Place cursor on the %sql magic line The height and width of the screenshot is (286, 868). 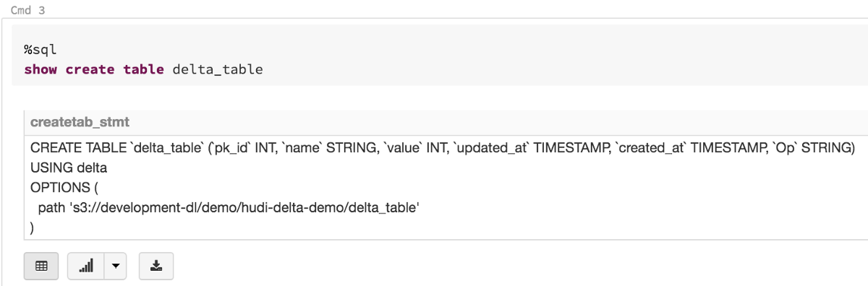point(39,51)
